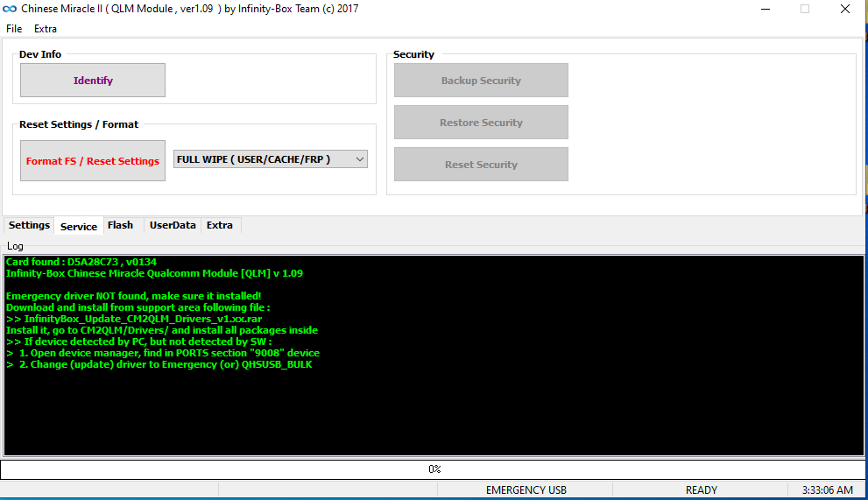Click the EMERGENCY USB status entry
The image size is (868, 500).
coord(526,490)
